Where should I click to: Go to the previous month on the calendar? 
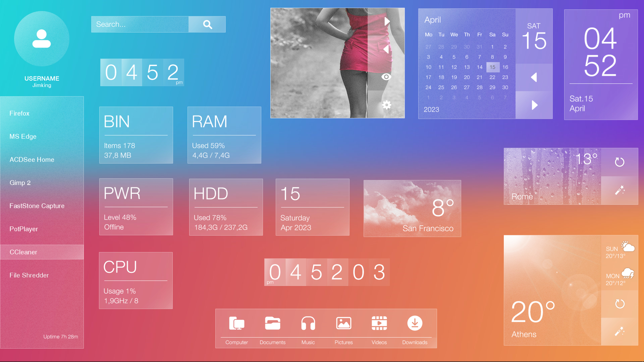pyautogui.click(x=534, y=77)
